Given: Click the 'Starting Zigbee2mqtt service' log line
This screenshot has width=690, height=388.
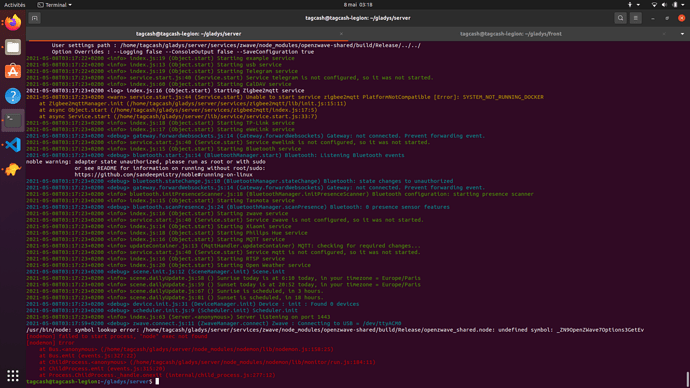Looking at the screenshot, I should [165, 91].
